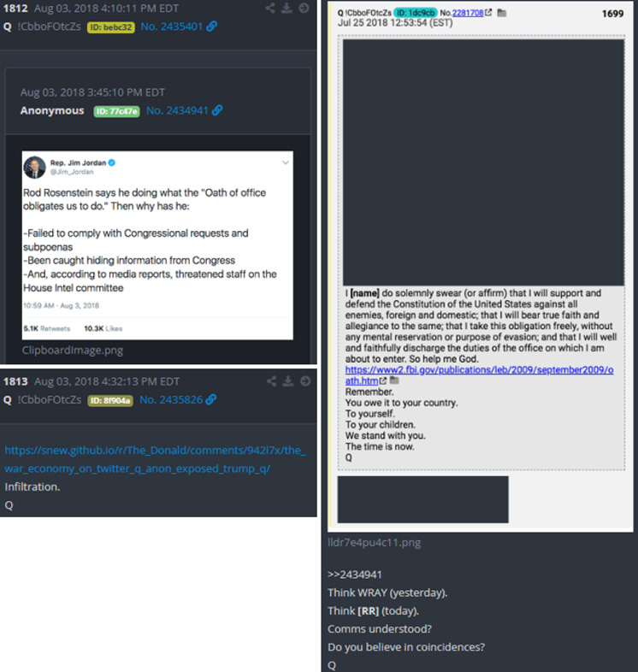Click share icon on post 1812
Screen dimensions: 638x672
[x=270, y=9]
